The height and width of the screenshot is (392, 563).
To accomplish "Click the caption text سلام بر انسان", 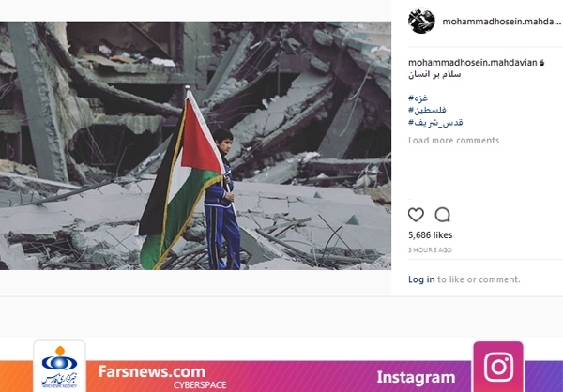I will pyautogui.click(x=434, y=75).
